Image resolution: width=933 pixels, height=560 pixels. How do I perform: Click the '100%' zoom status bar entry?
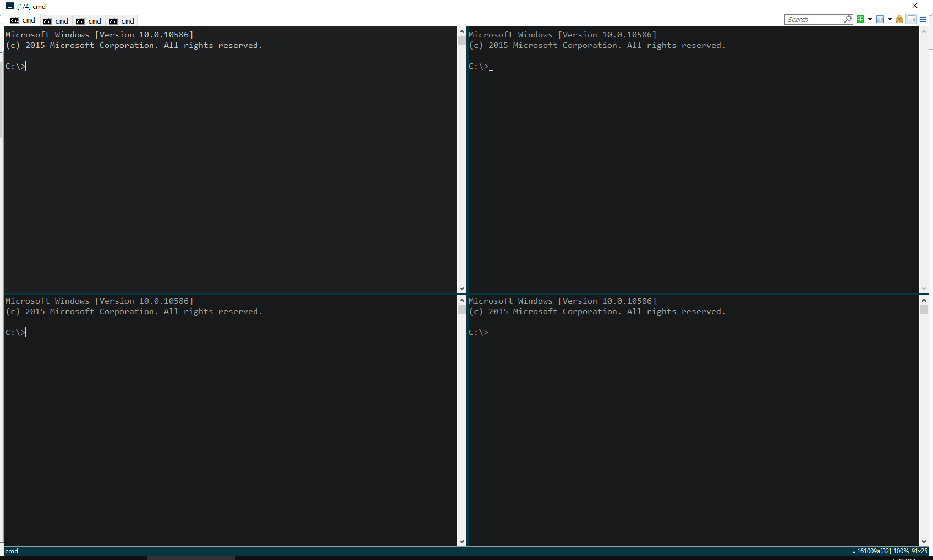click(x=901, y=551)
